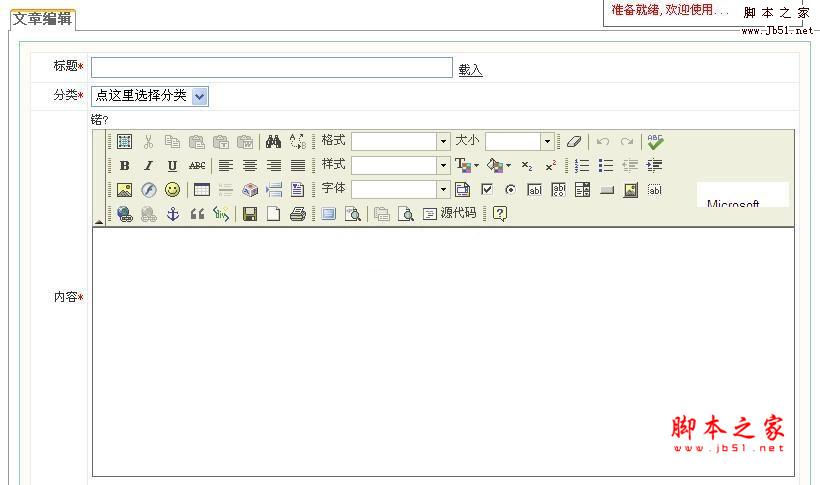Click the save floppy disk icon
The height and width of the screenshot is (485, 820).
[250, 214]
